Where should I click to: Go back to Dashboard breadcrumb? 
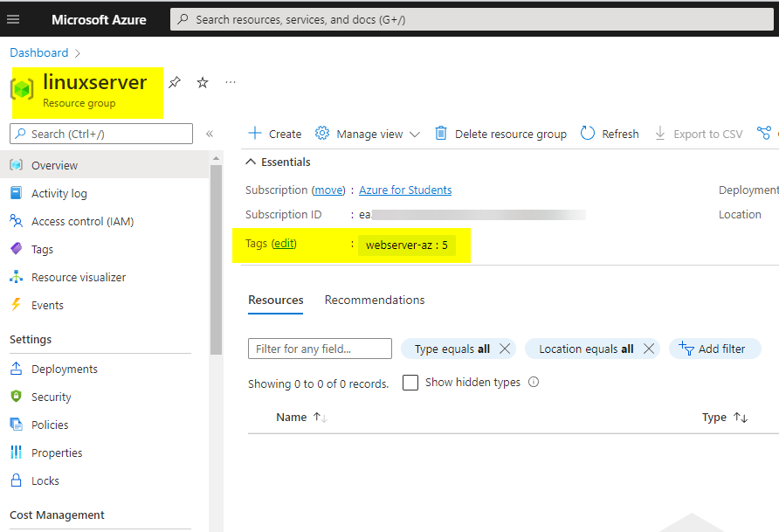tap(39, 52)
